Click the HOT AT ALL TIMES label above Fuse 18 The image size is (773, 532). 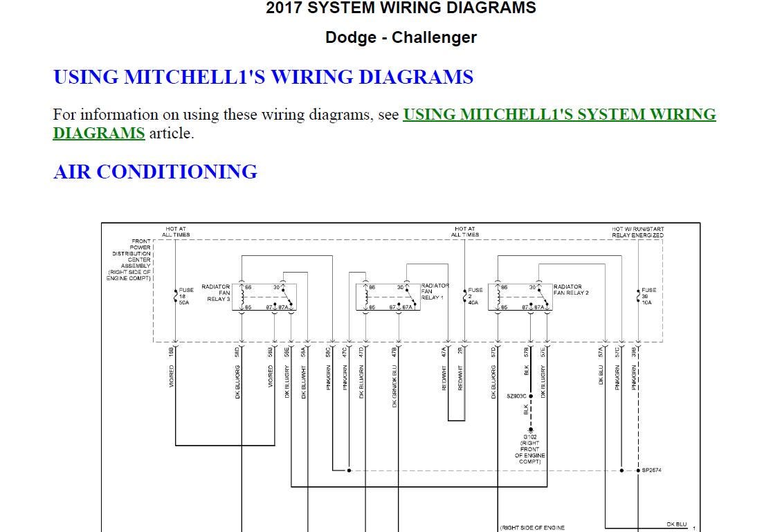click(x=176, y=232)
